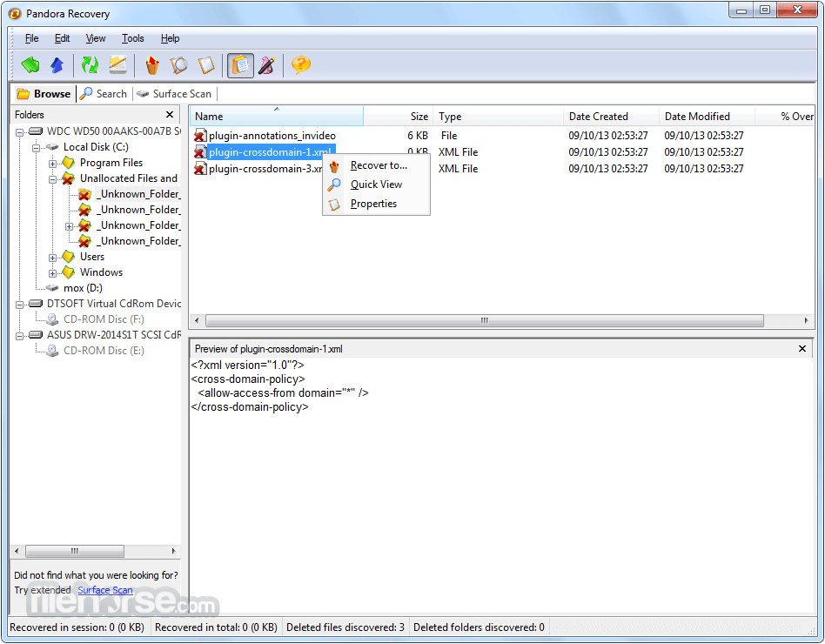This screenshot has height=644, width=825.
Task: Open the Wizard wand toolbar icon
Action: [267, 65]
